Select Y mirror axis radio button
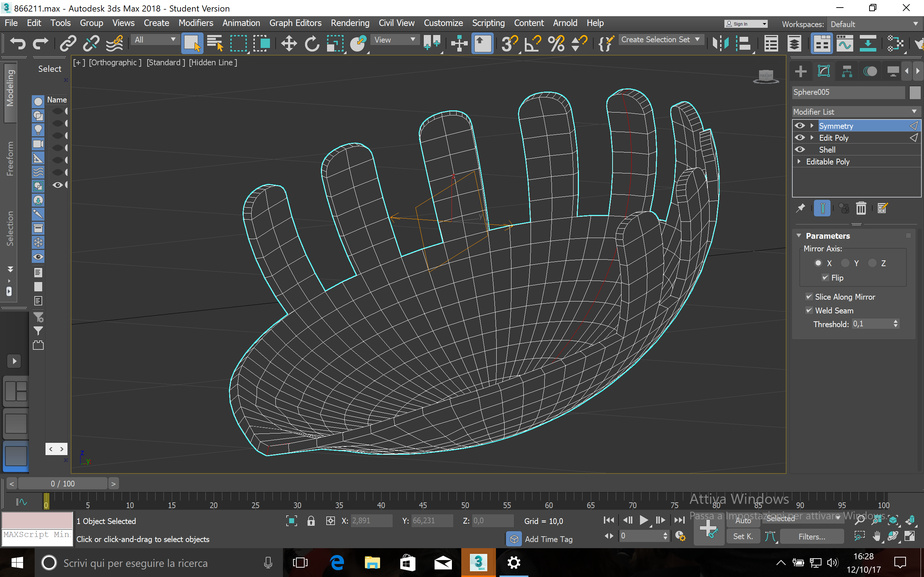This screenshot has height=577, width=924. [x=845, y=263]
